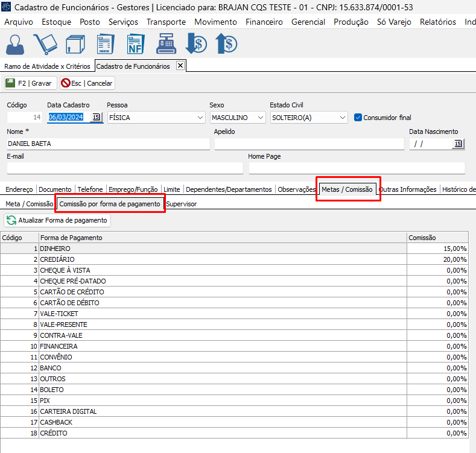Click the dollar down-arrow icon

[196, 44]
